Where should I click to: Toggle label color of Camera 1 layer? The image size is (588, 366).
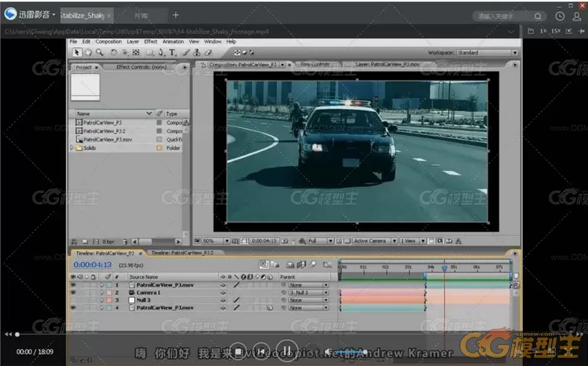(108, 293)
